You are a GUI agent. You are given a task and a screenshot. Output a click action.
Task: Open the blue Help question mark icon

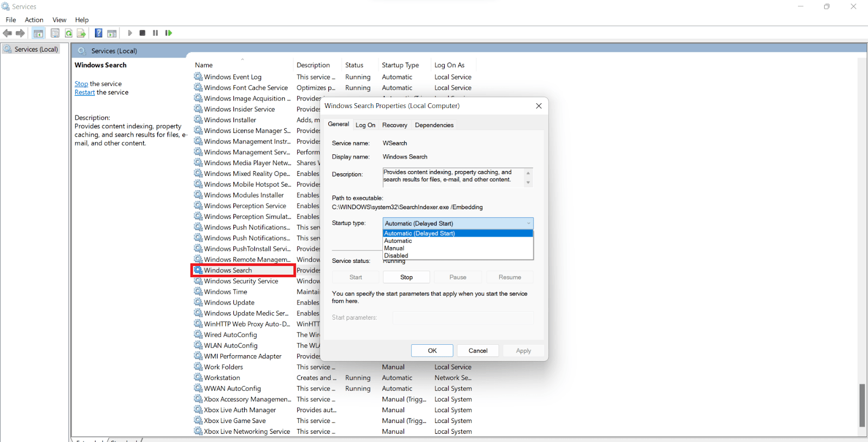pyautogui.click(x=99, y=33)
